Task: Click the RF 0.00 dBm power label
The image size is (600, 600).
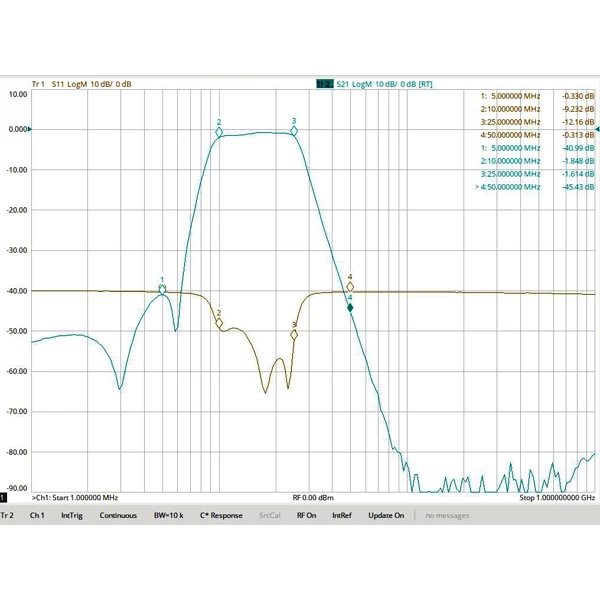Action: pos(313,498)
